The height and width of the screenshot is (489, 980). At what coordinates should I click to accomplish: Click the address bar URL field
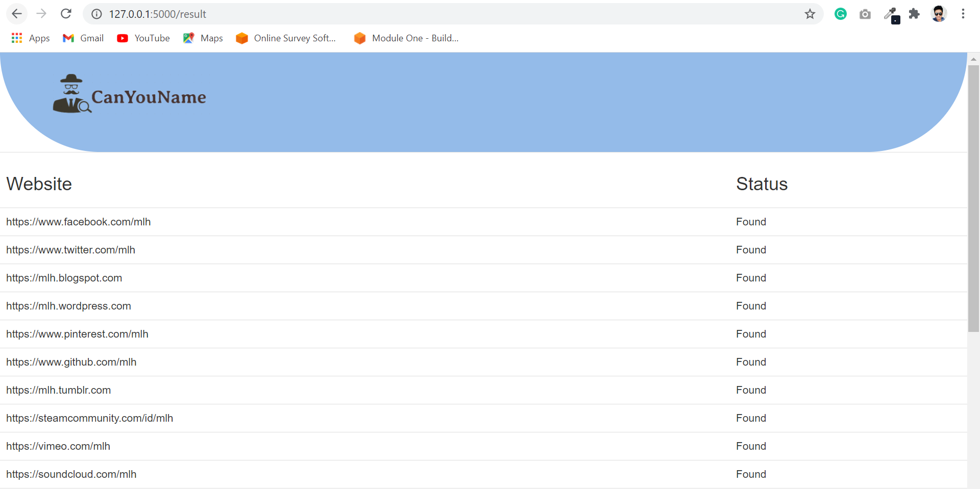(452, 14)
